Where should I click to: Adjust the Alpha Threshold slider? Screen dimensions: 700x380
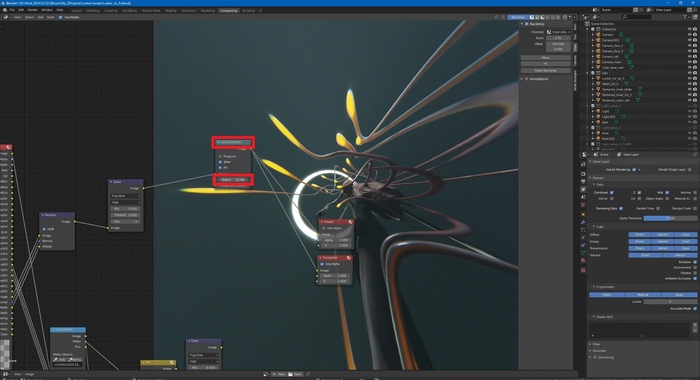coord(670,218)
